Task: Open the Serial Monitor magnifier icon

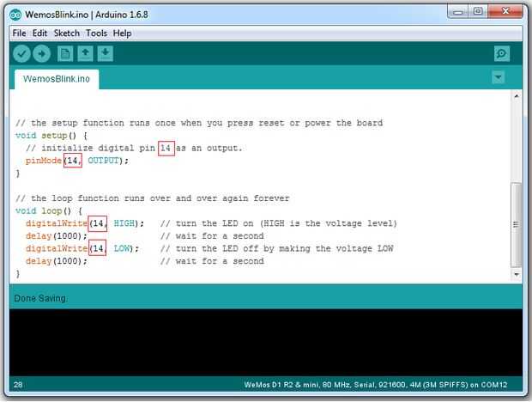Action: click(502, 53)
